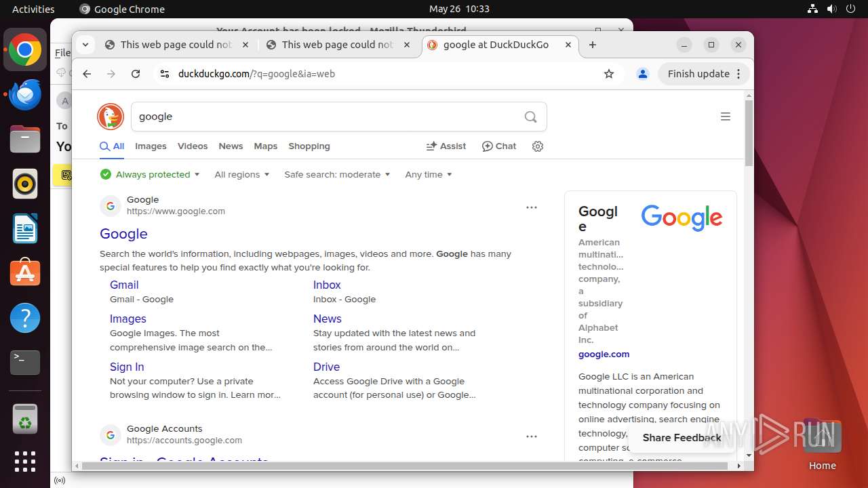The height and width of the screenshot is (488, 868).
Task: Open Chat feature
Action: [x=499, y=146]
